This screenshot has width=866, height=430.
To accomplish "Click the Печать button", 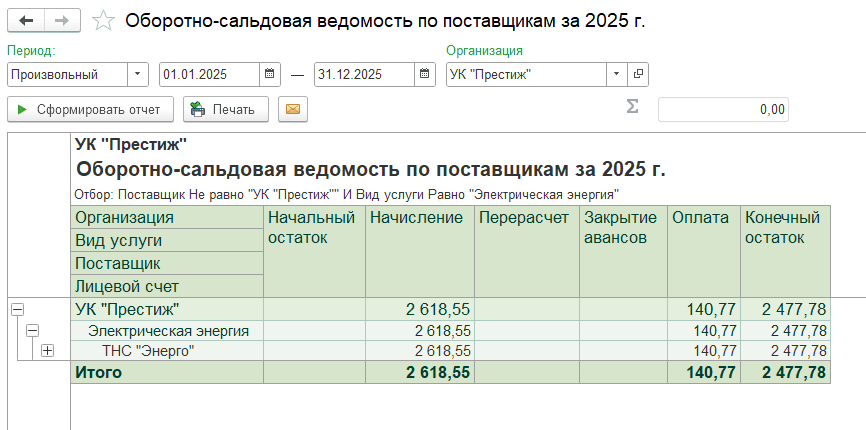I will [225, 109].
